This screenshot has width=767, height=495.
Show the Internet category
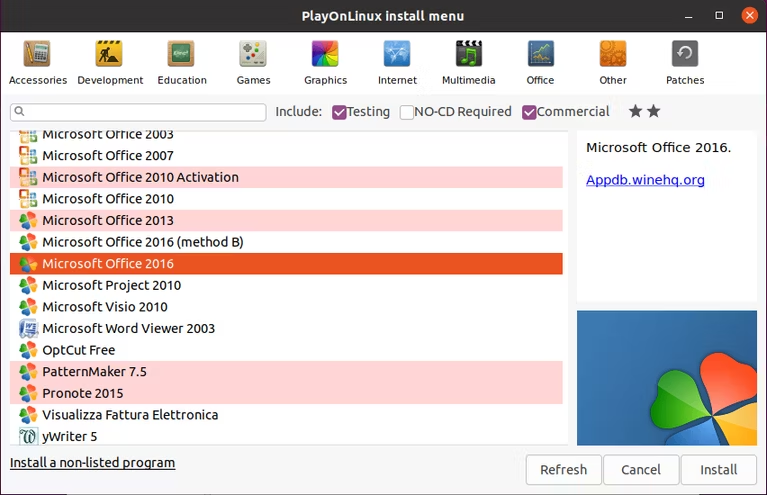click(x=397, y=62)
